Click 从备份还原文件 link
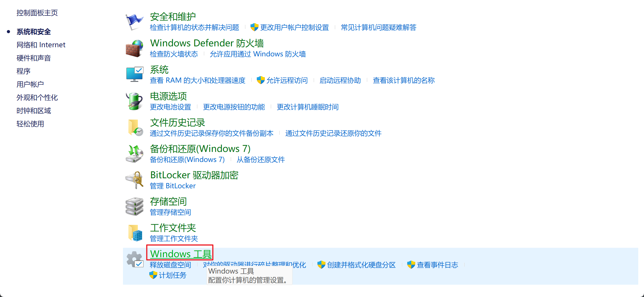The width and height of the screenshot is (644, 297). coord(261,159)
